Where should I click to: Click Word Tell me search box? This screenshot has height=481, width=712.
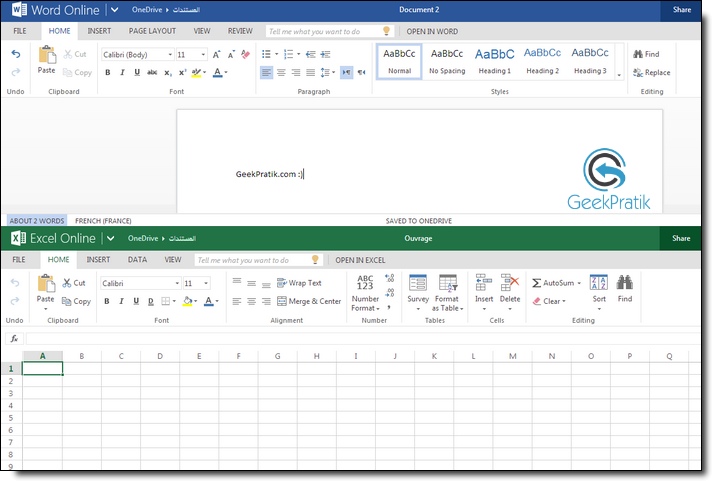click(329, 31)
